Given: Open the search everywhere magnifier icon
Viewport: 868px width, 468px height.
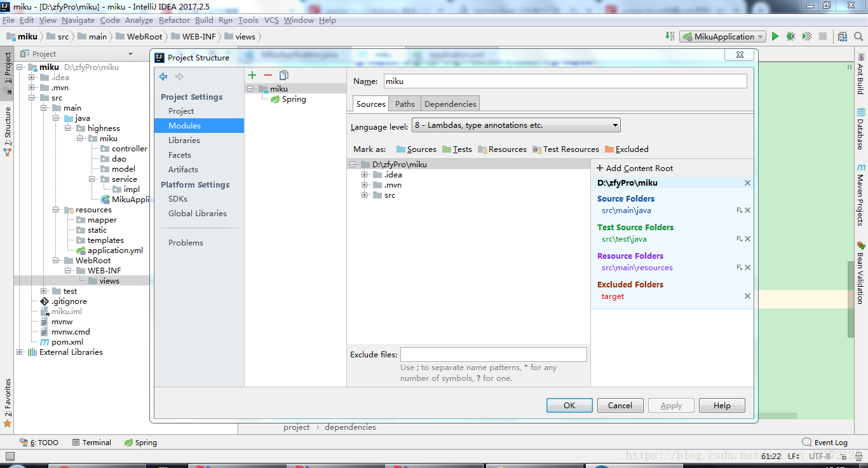Looking at the screenshot, I should [858, 37].
